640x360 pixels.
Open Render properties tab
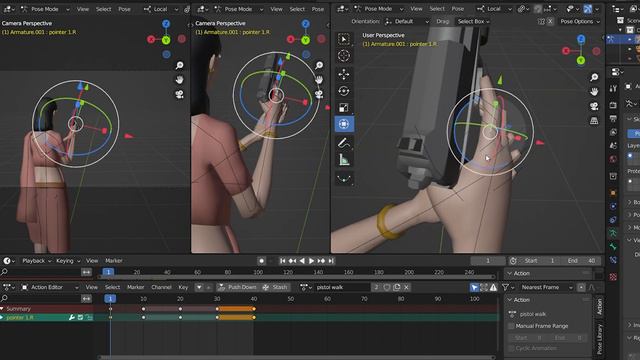point(613,105)
